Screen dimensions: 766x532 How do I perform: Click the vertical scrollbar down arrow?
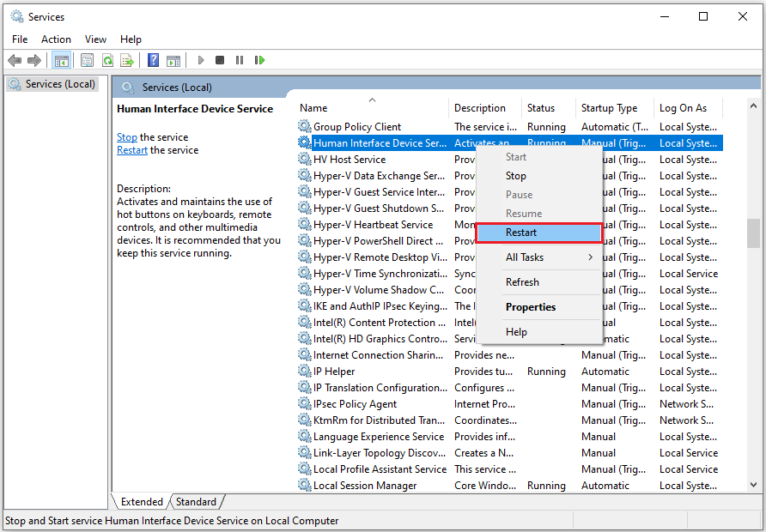(754, 485)
